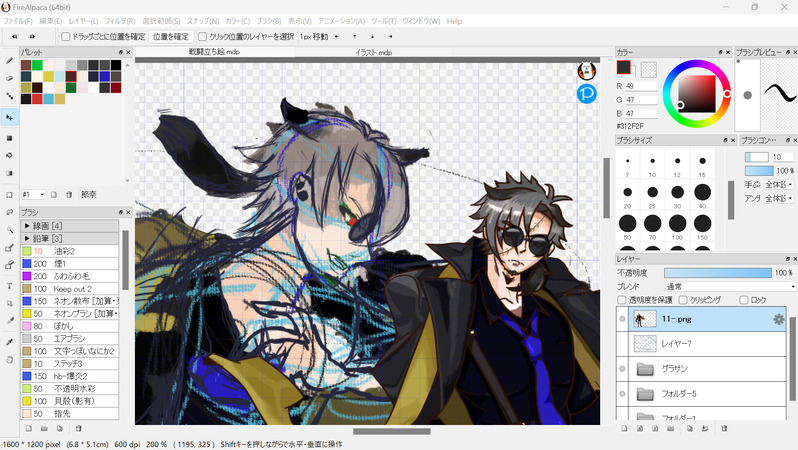The height and width of the screenshot is (450, 798).
Task: Select the Magic Wand tool
Action: click(9, 230)
